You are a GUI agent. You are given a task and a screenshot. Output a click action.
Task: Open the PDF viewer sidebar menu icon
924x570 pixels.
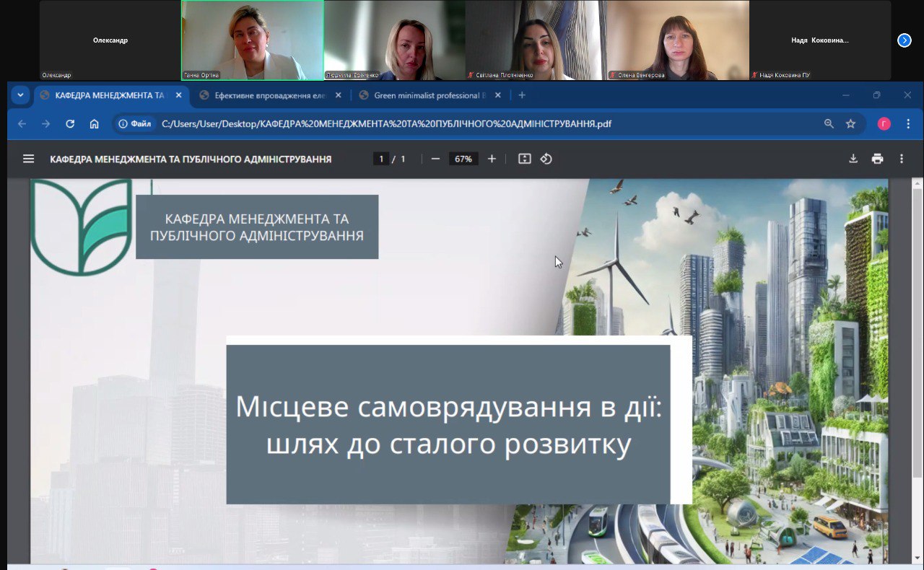[29, 159]
